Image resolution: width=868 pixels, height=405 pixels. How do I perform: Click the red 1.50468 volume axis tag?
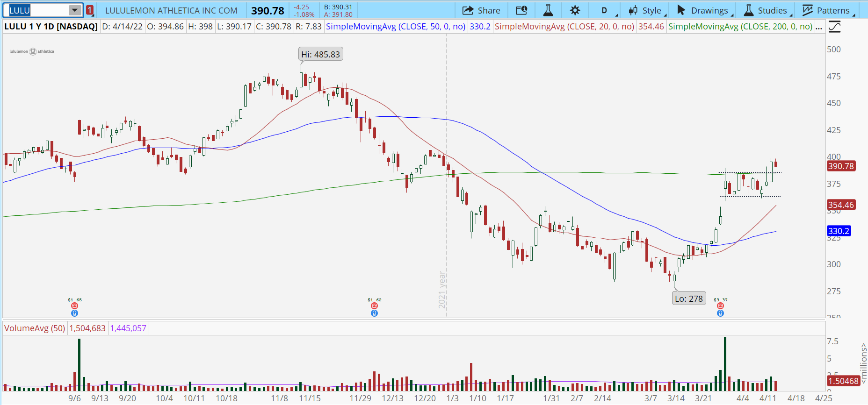tap(843, 381)
